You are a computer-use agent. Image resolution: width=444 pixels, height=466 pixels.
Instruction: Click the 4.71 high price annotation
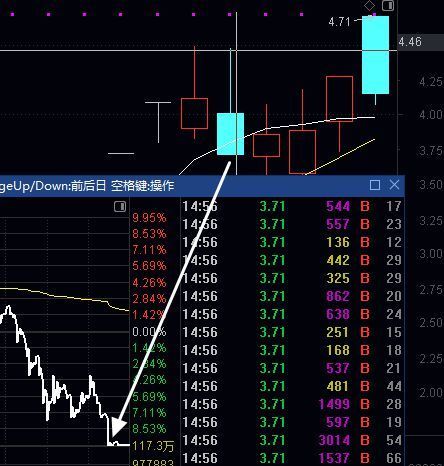tap(339, 22)
